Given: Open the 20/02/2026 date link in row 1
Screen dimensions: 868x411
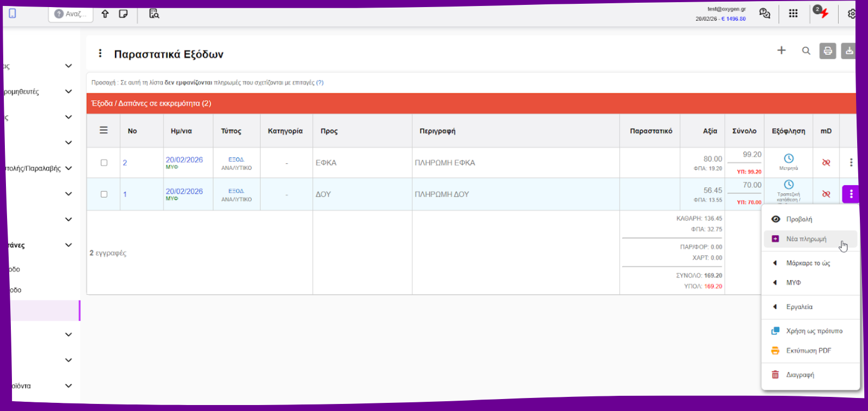Looking at the screenshot, I should 184,191.
